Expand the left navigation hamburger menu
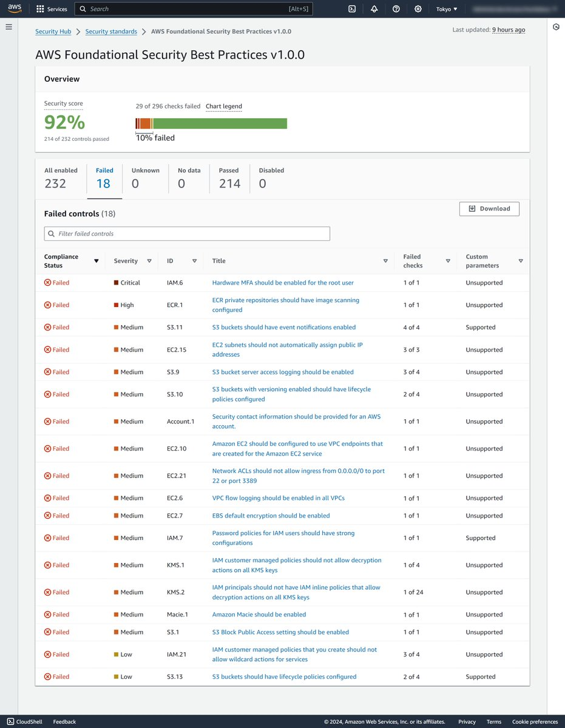Image resolution: width=565 pixels, height=728 pixels. click(x=8, y=27)
